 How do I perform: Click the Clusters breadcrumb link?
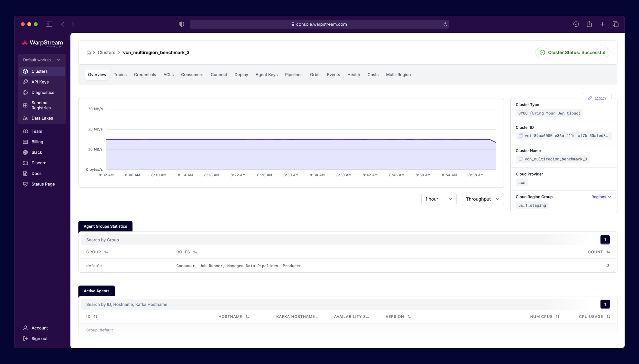tap(106, 52)
